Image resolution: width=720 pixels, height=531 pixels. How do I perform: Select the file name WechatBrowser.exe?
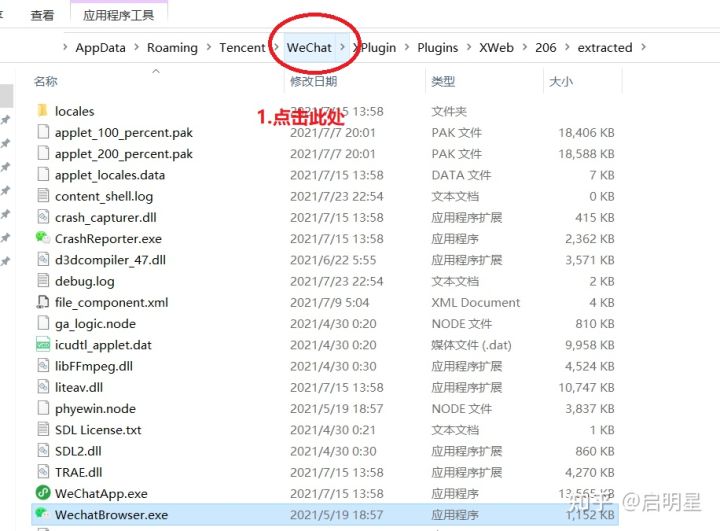pyautogui.click(x=112, y=514)
